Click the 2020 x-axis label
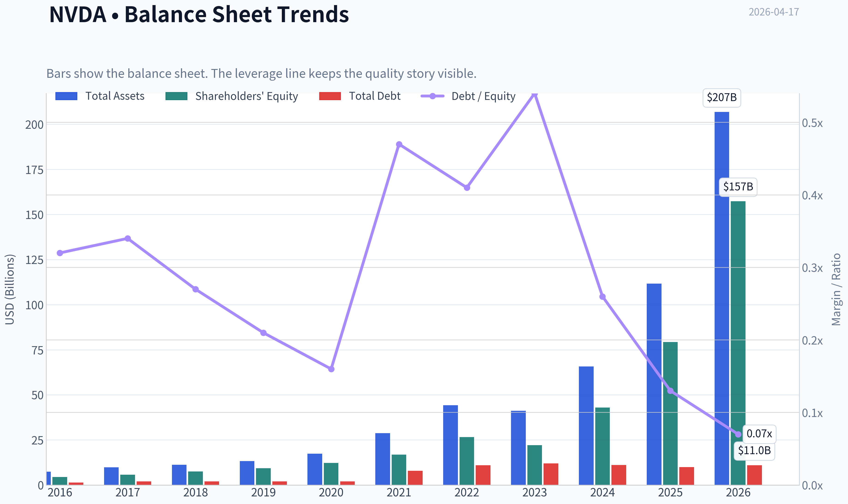This screenshot has width=848, height=504. (x=331, y=493)
